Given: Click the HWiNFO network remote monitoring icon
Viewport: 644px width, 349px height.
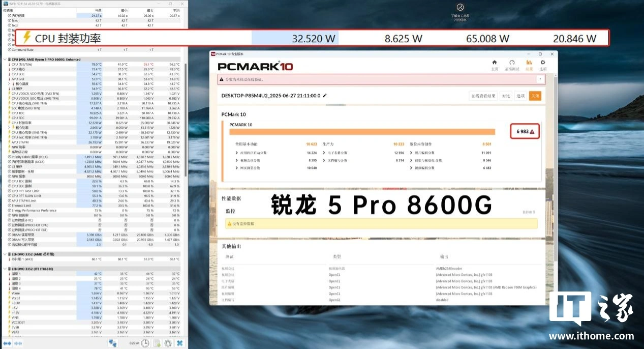Looking at the screenshot, I should pos(113,343).
